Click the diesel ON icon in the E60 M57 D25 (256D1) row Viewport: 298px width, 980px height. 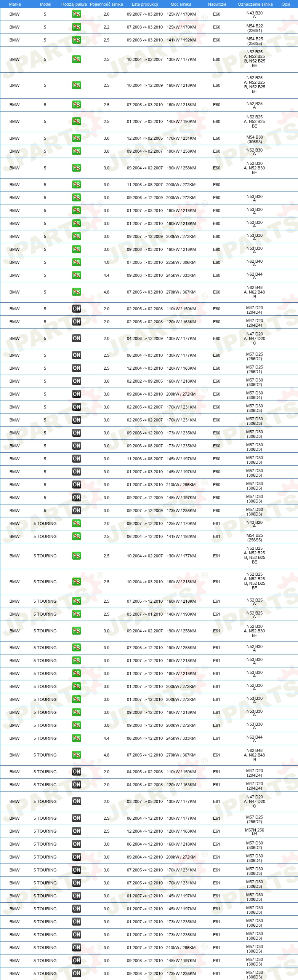76,368
